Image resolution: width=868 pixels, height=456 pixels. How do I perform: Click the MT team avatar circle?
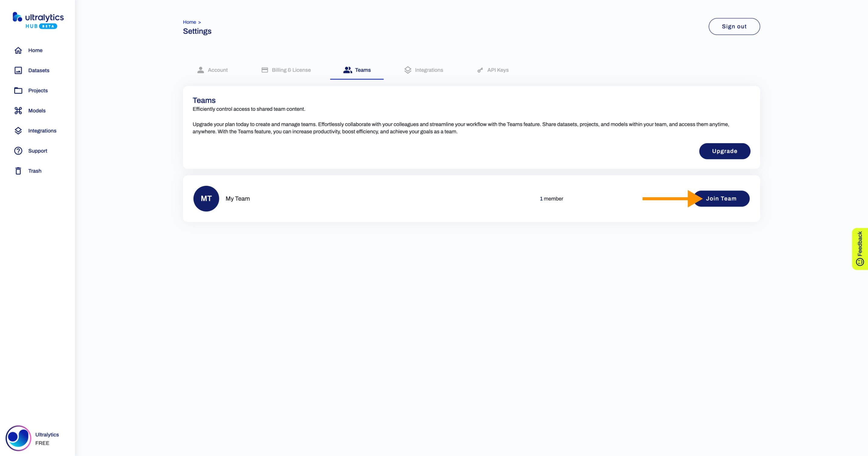tap(206, 198)
